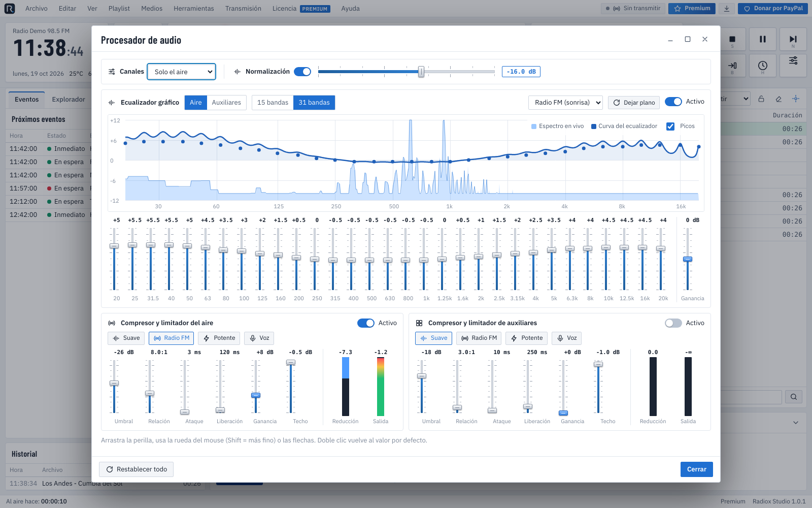Viewport: 812px width, 508px height.
Task: Click the pause playback button
Action: (762, 39)
